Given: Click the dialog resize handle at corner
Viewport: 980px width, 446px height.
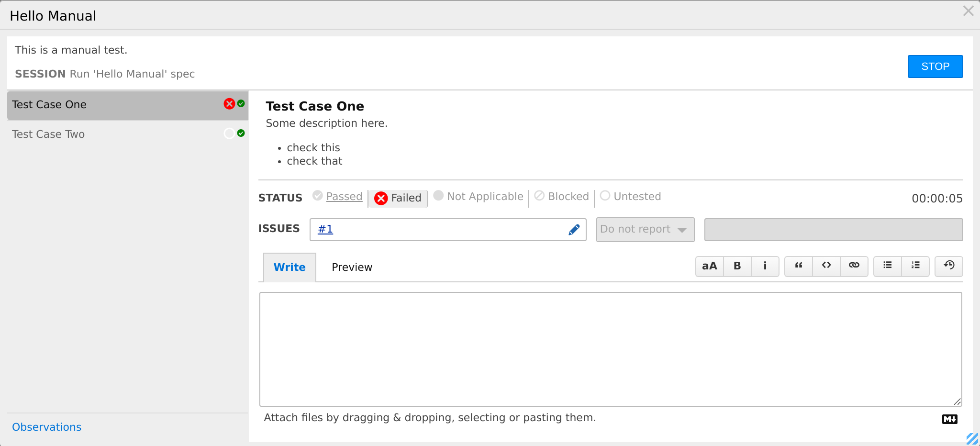Looking at the screenshot, I should point(972,439).
